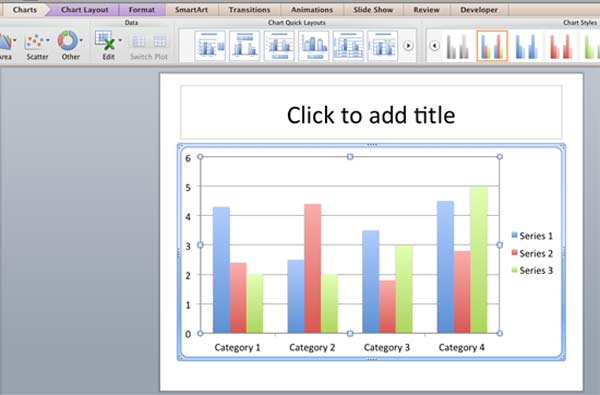Apply the second chart quick layout
Image resolution: width=600 pixels, height=395 pixels.
pos(245,46)
